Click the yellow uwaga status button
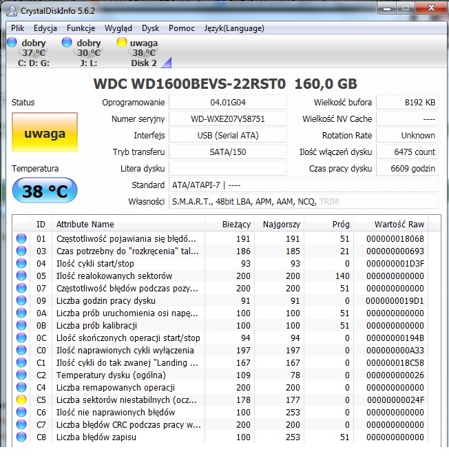The width and height of the screenshot is (449, 476). click(45, 132)
